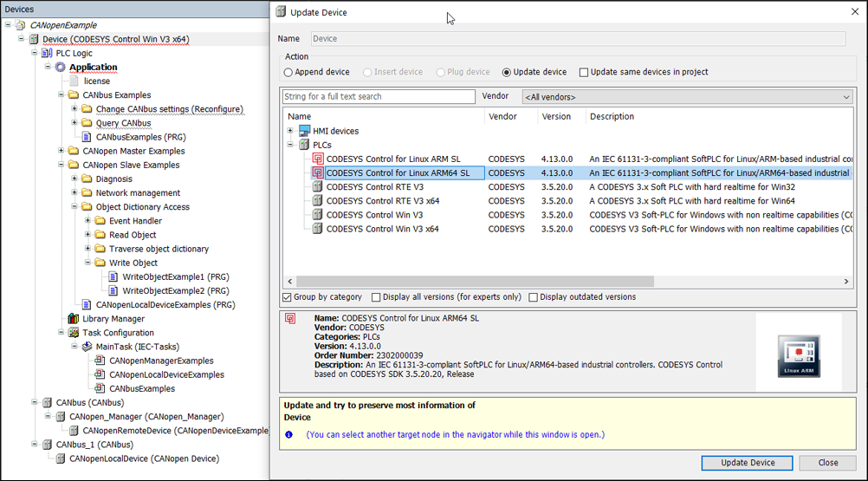Click the Application gear icon
The height and width of the screenshot is (481, 868).
(61, 67)
